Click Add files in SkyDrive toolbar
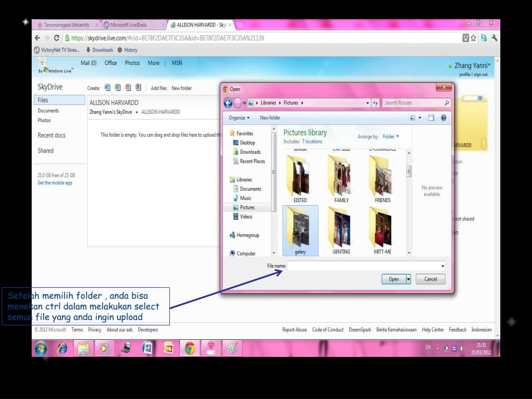532x399 pixels. (159, 88)
